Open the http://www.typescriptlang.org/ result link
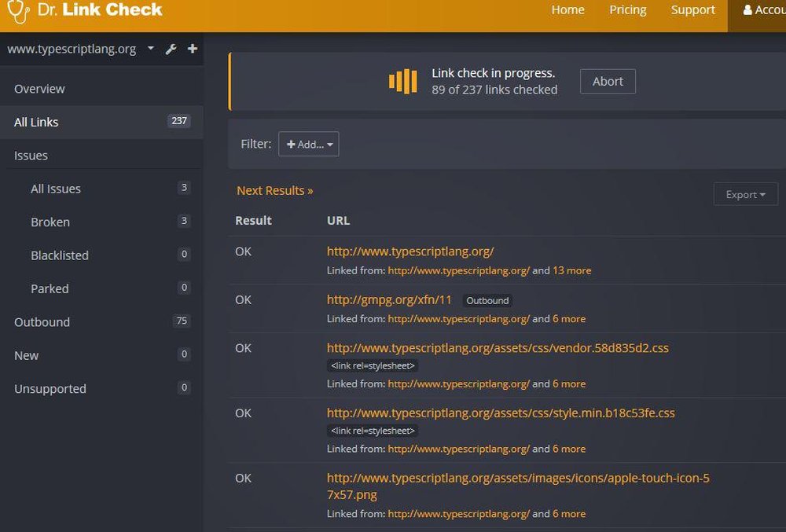 (410, 251)
